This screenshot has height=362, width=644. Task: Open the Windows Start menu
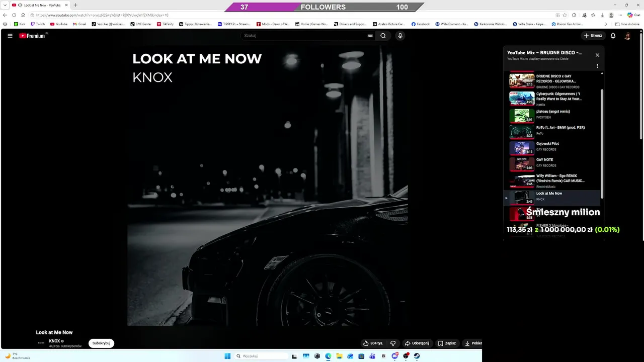[x=227, y=356]
